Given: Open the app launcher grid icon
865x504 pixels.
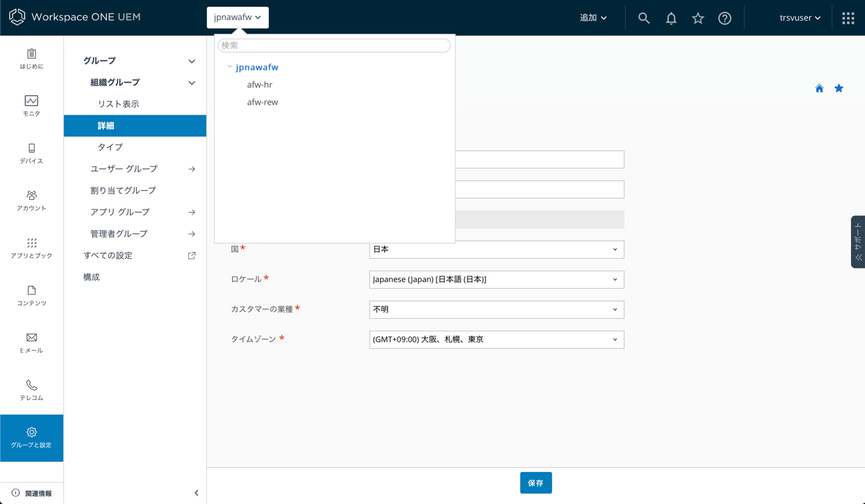Looking at the screenshot, I should [x=848, y=18].
